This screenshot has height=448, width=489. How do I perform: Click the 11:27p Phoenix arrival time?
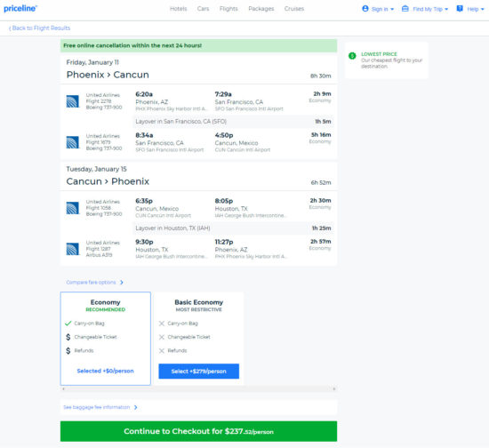click(x=224, y=242)
